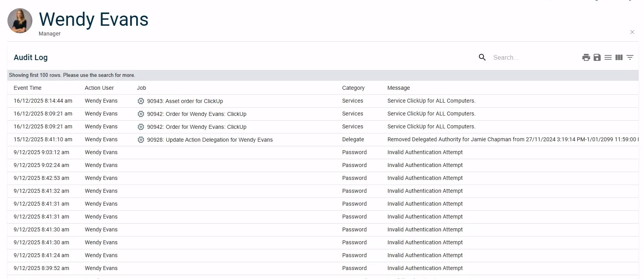Click Invalid Authentication Attempt in 9:02:24 row
The image size is (644, 279).
pos(425,165)
